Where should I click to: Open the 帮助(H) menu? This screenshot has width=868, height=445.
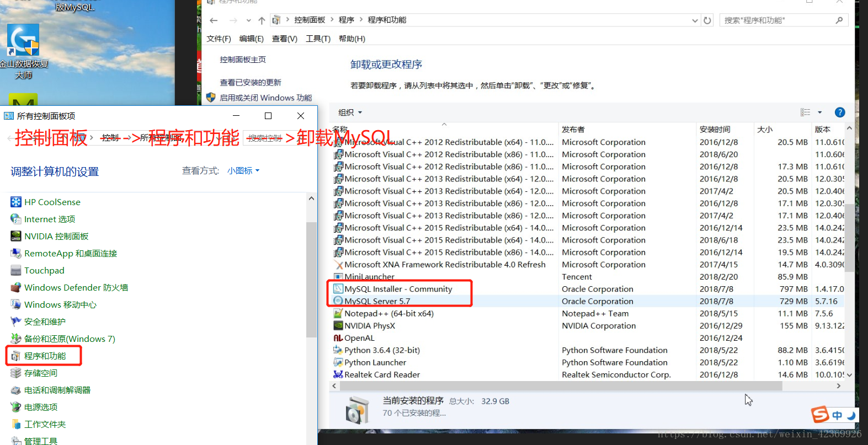pos(352,39)
